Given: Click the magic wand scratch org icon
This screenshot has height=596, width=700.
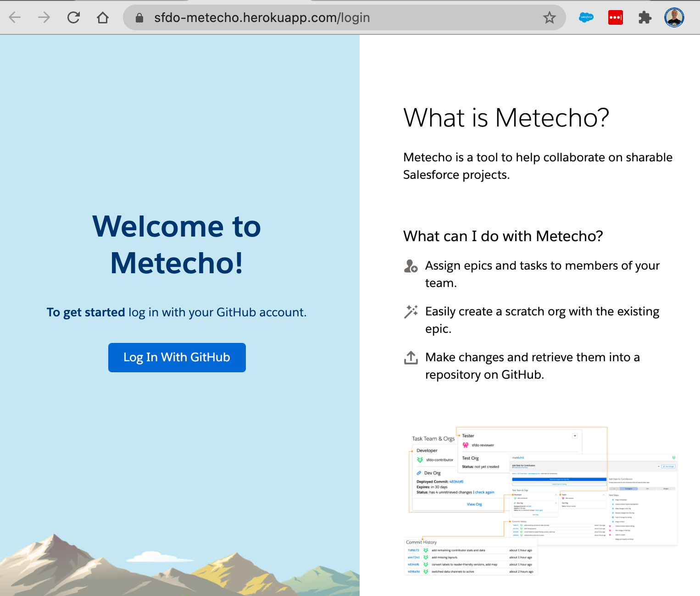Looking at the screenshot, I should click(411, 311).
